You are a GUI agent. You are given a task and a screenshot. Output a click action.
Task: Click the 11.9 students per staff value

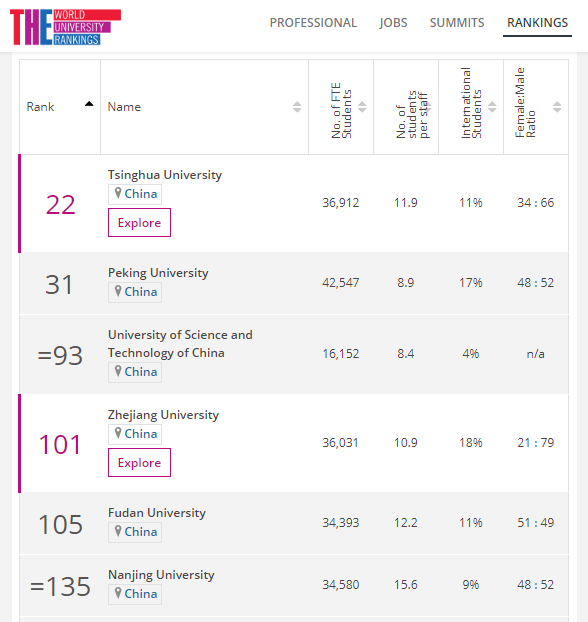(406, 203)
